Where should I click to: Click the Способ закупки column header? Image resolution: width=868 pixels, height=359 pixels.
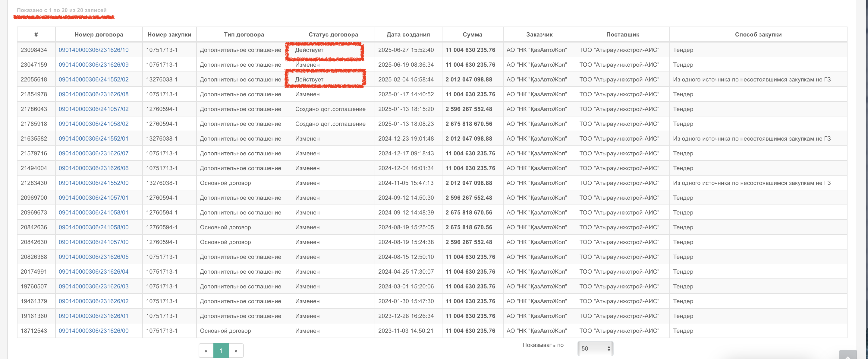tap(758, 34)
